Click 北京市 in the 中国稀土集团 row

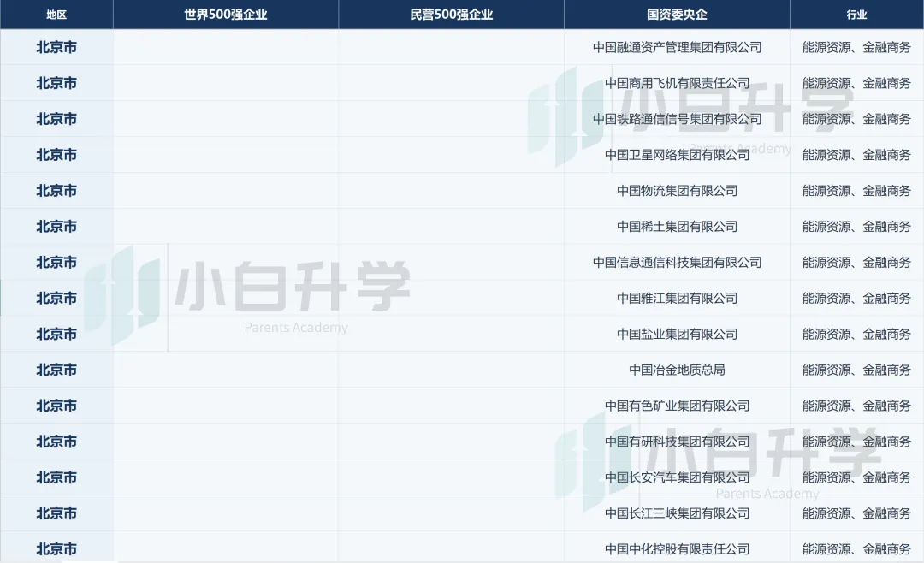point(56,227)
